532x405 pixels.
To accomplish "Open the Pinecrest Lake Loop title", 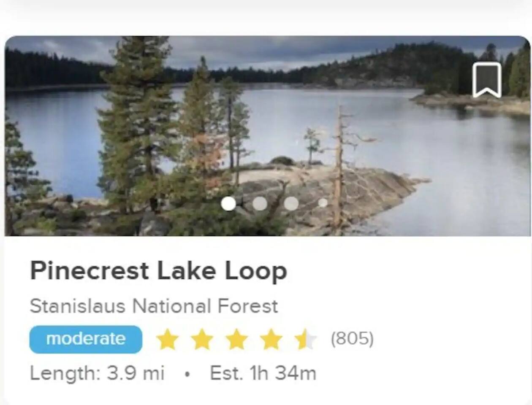I will (158, 271).
